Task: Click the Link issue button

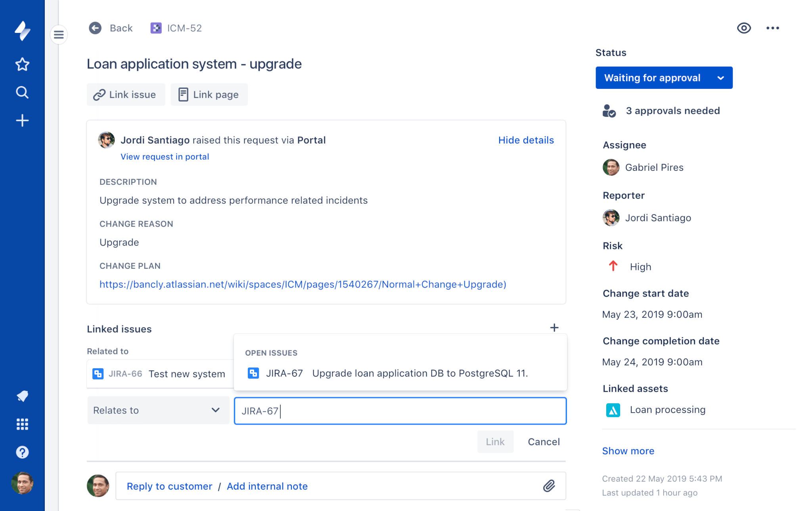Action: pyautogui.click(x=125, y=94)
